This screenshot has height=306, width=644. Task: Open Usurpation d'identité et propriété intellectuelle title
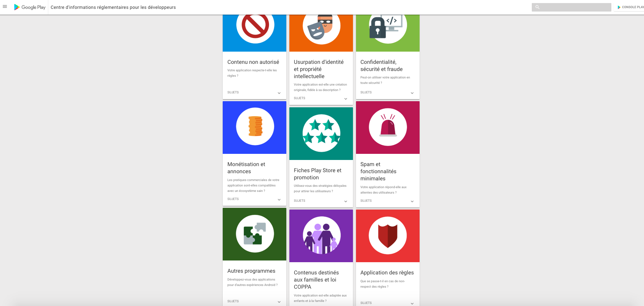(319, 69)
